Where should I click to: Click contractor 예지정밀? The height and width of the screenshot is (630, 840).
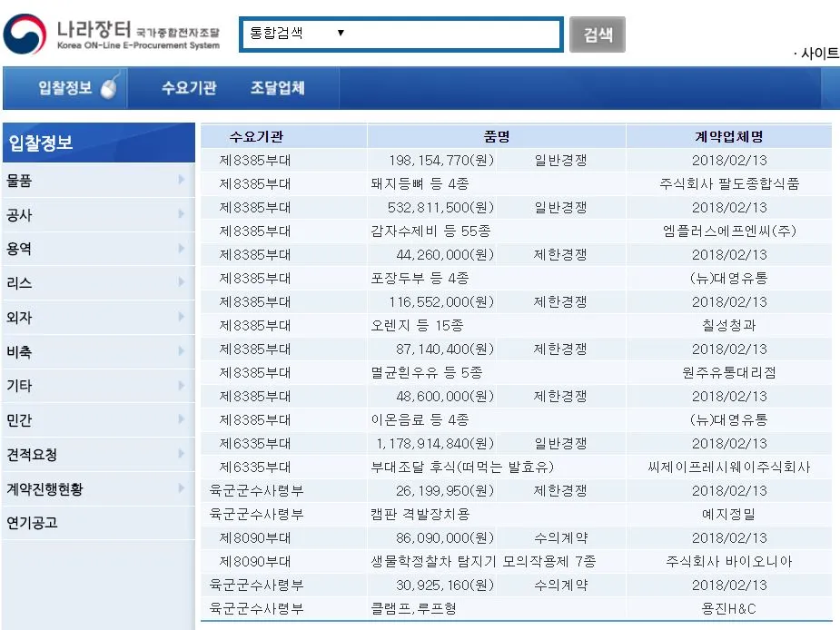pyautogui.click(x=729, y=515)
